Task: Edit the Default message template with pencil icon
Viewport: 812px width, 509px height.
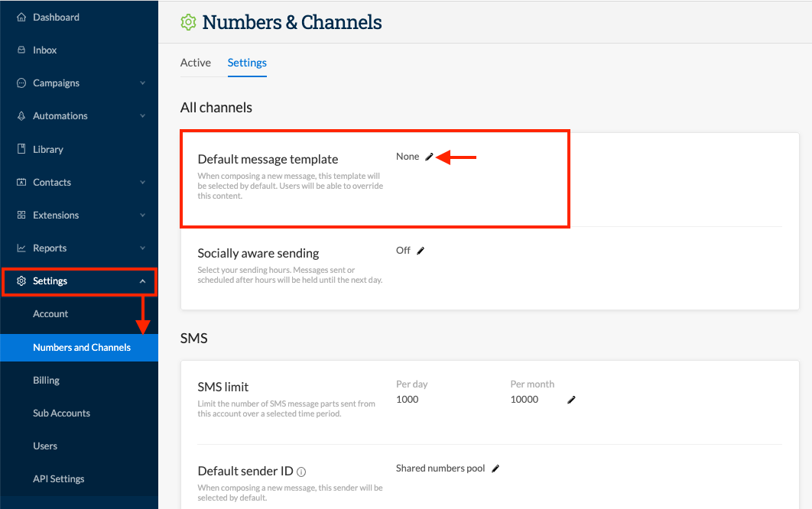Action: [x=429, y=157]
